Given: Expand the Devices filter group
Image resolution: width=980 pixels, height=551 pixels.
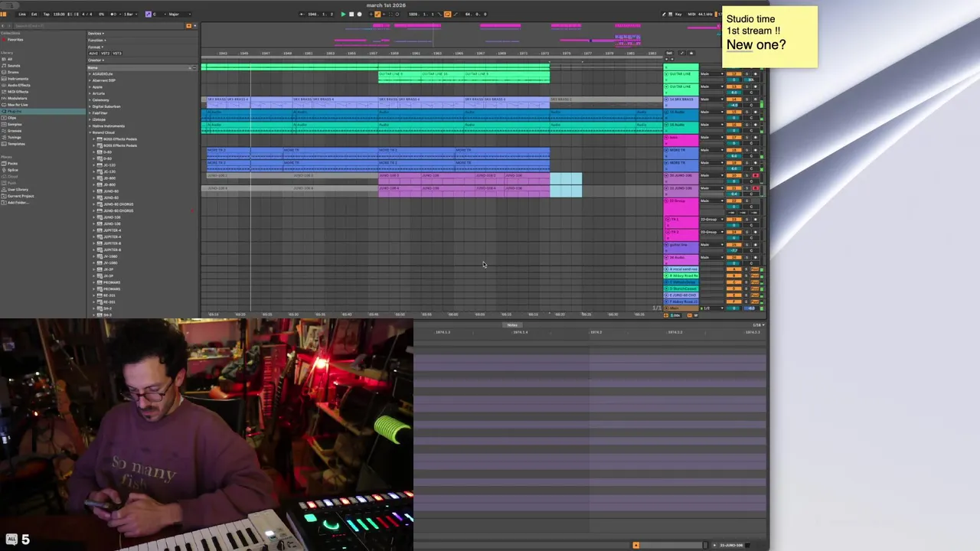Looking at the screenshot, I should [x=96, y=34].
